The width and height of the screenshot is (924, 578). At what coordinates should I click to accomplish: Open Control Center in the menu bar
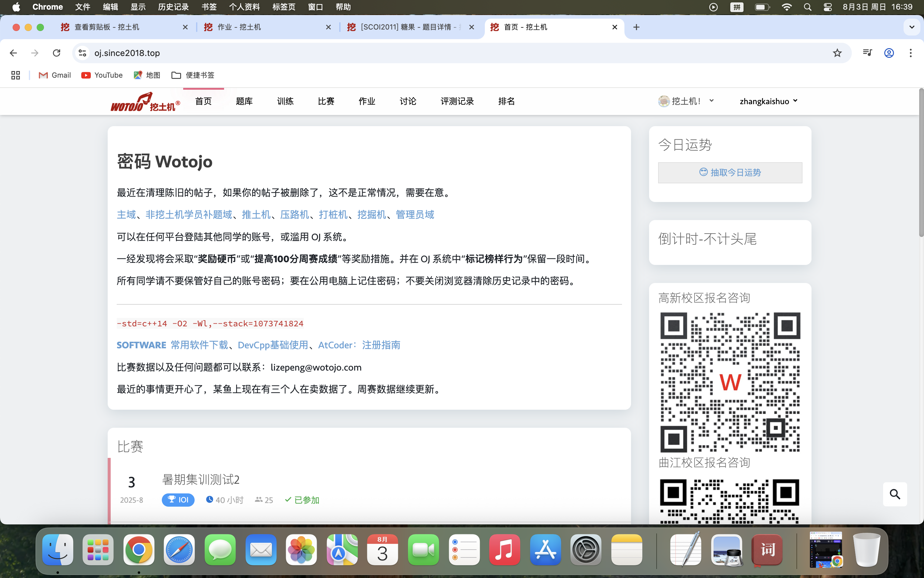[x=827, y=7]
